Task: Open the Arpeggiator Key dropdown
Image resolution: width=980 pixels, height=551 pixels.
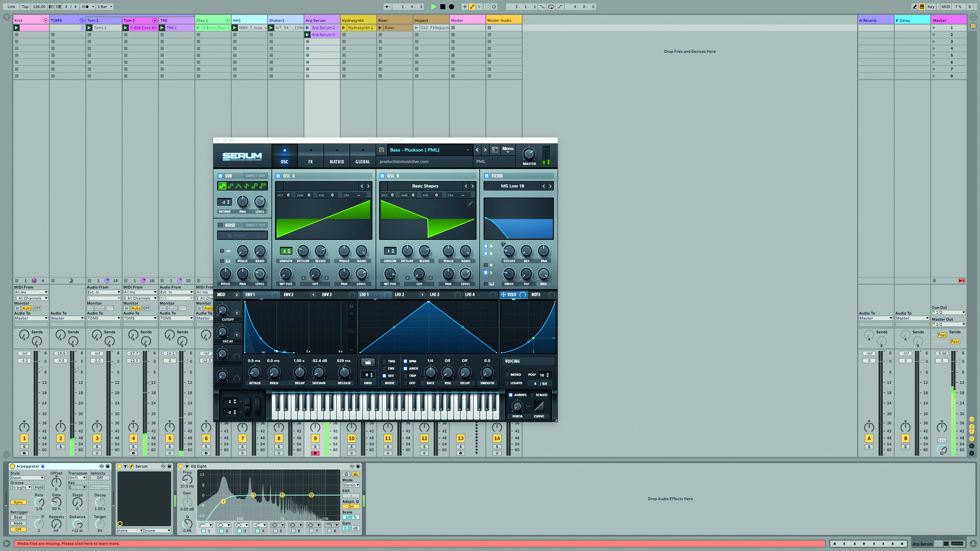Action: pos(77,487)
